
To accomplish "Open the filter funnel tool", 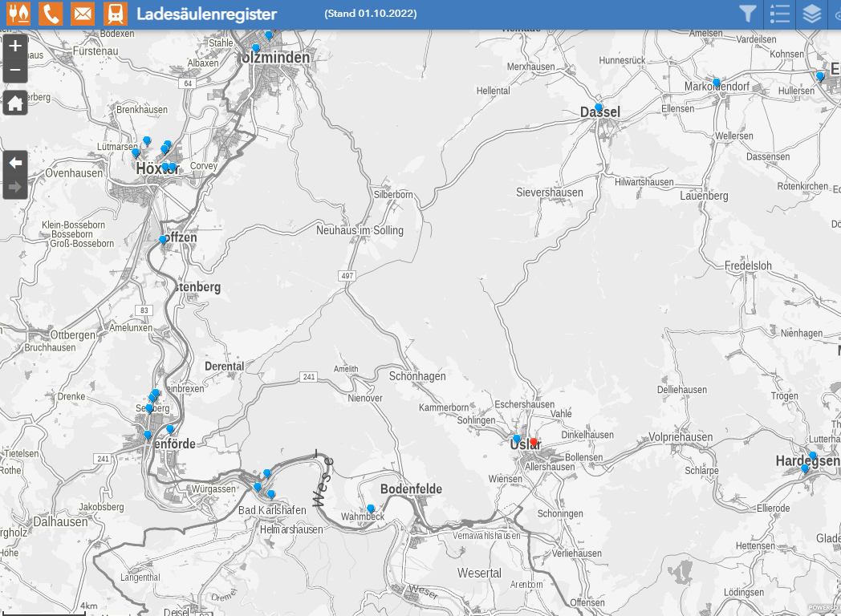I will pos(748,14).
